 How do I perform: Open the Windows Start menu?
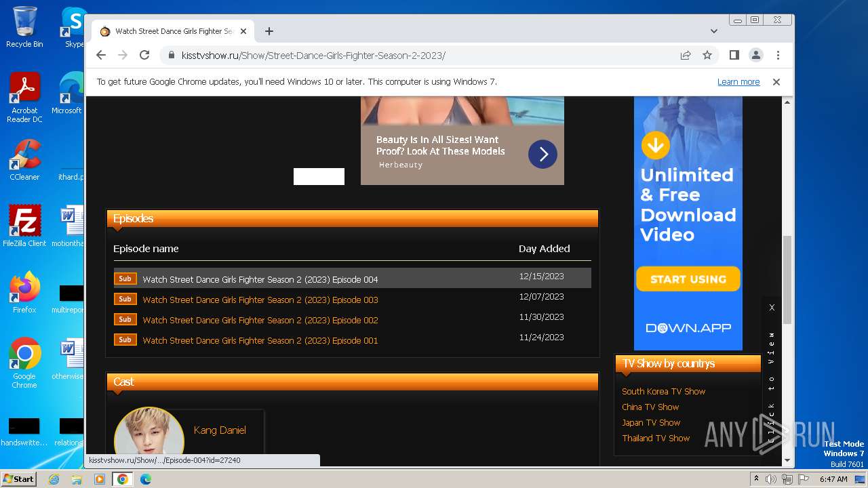[x=18, y=479]
